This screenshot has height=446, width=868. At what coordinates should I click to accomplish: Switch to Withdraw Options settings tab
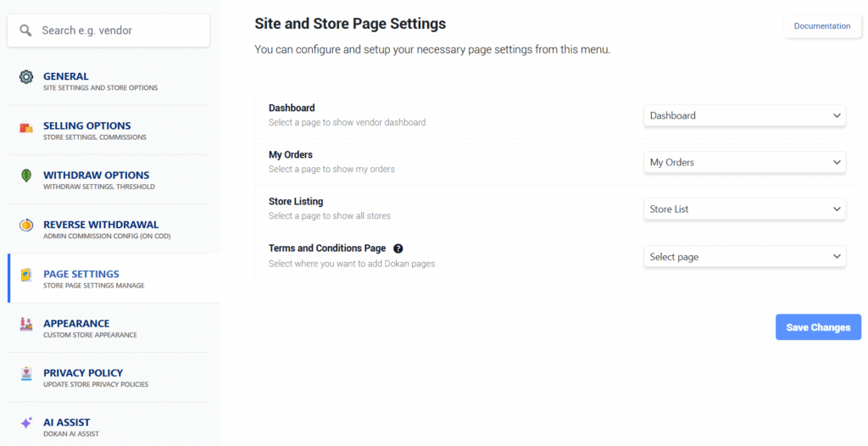tap(96, 179)
